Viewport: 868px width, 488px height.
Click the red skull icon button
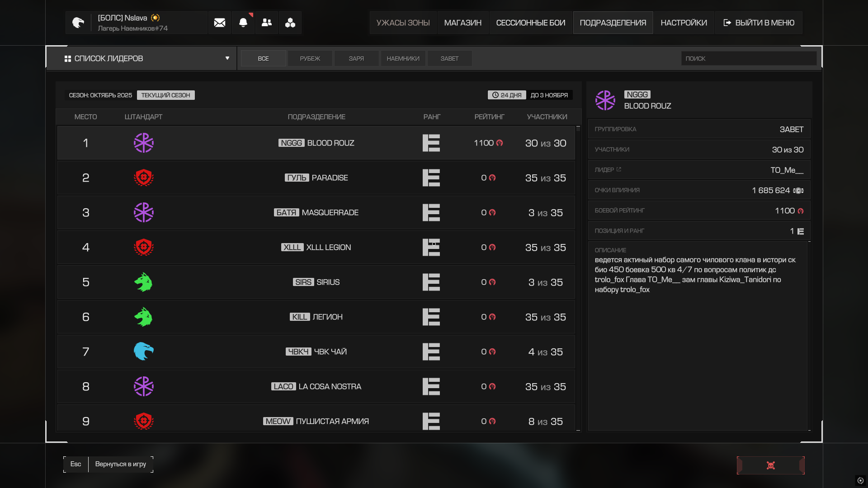point(771,465)
